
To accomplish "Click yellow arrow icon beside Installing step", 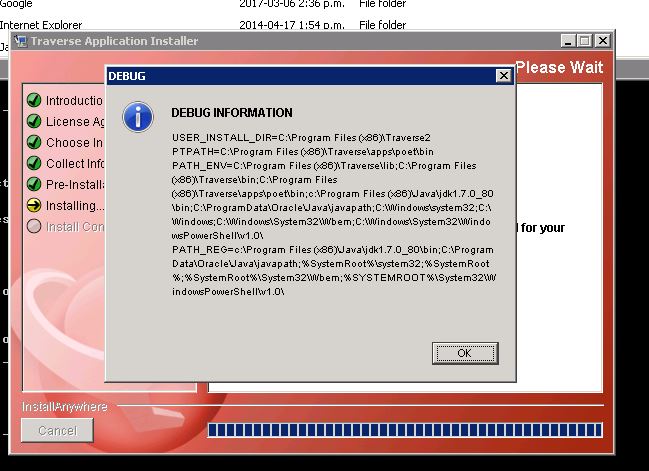I will click(34, 205).
